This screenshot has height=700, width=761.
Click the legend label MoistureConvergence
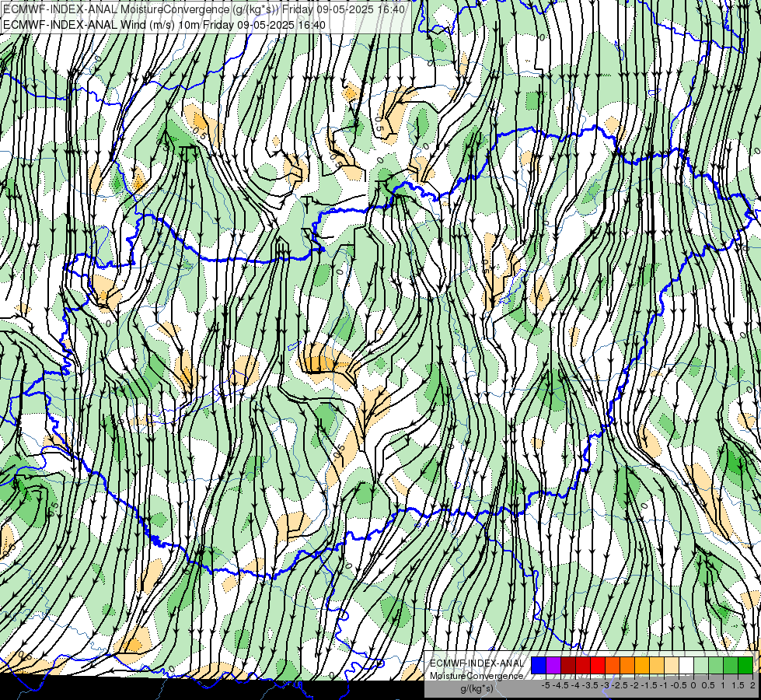477,676
